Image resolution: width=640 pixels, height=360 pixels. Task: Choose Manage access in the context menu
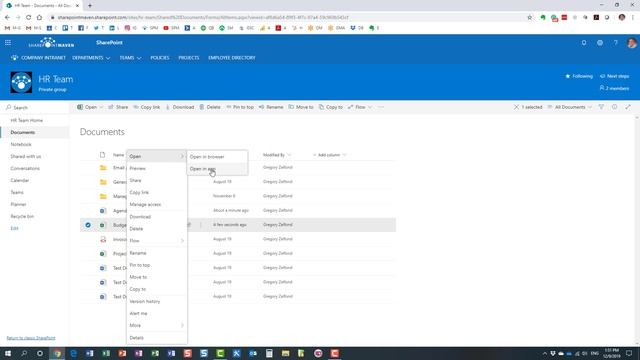(157, 204)
